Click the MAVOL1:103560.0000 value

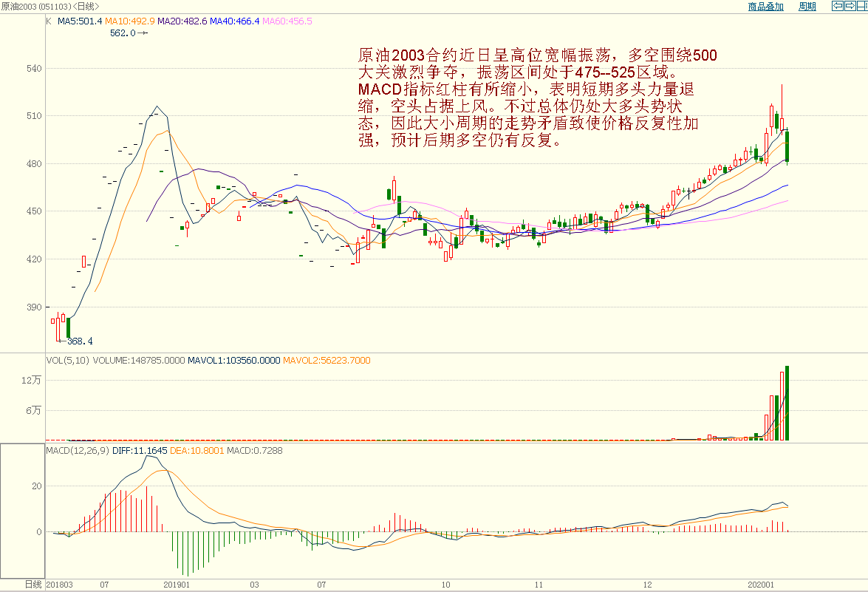tap(233, 361)
